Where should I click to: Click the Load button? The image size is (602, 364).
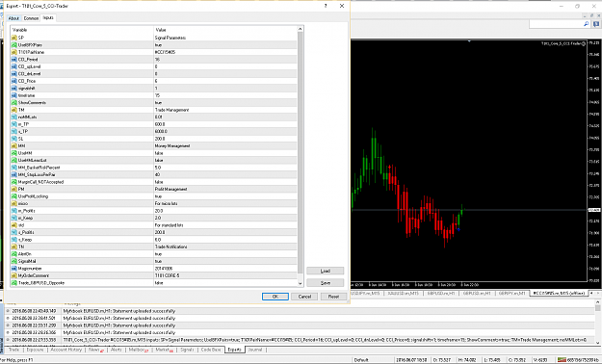326,272
